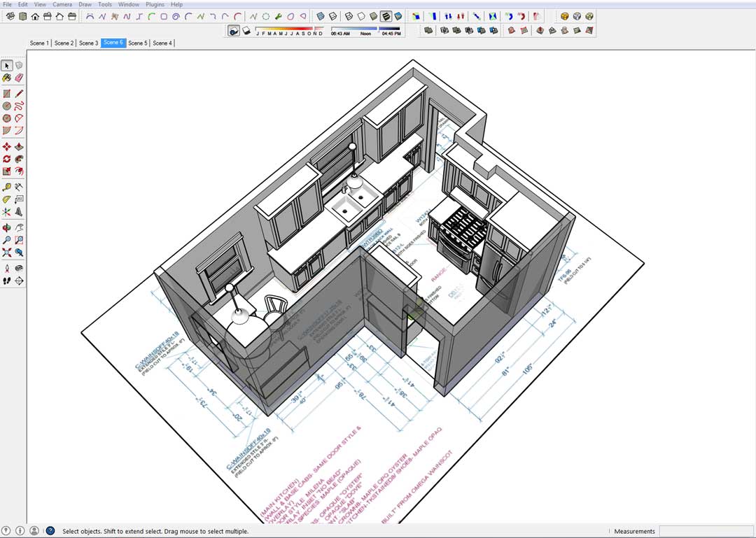Pick the Polygon tool

(x=7, y=118)
